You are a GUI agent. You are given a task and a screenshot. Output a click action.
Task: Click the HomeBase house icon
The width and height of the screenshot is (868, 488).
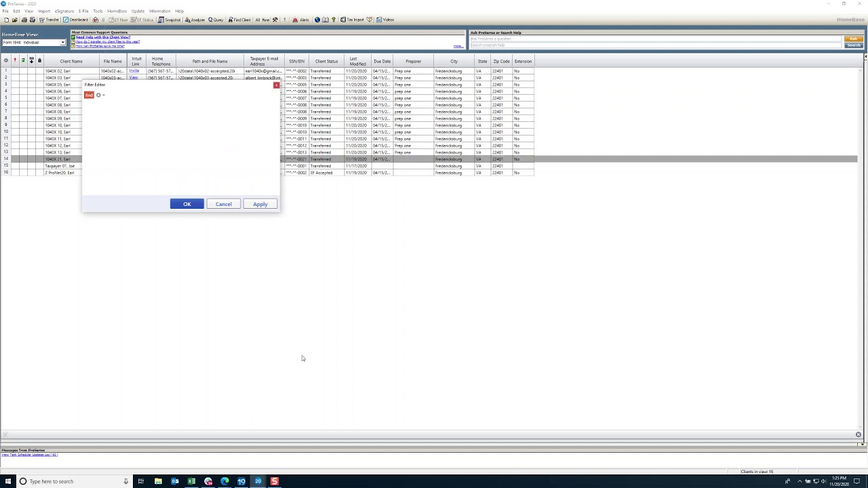point(96,20)
